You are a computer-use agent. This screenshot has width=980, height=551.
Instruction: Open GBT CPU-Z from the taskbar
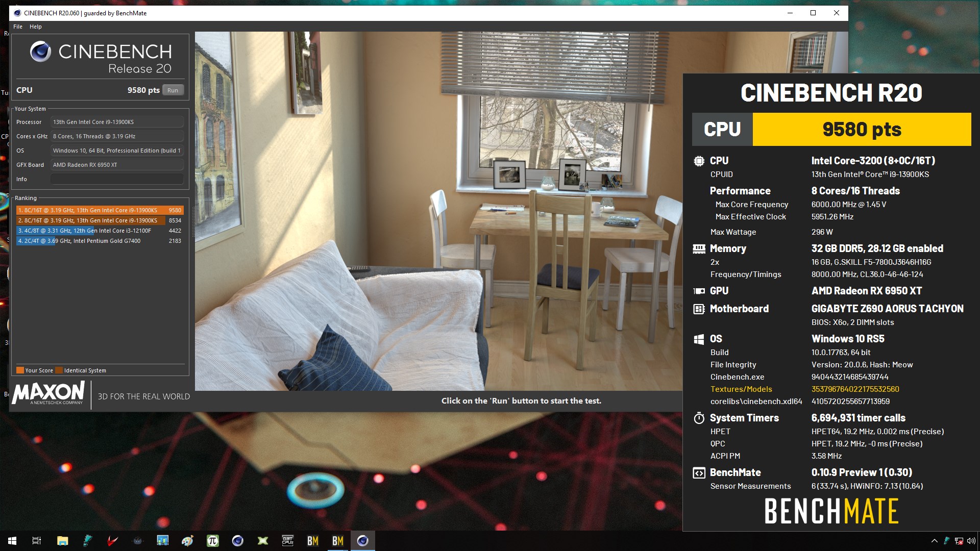[288, 541]
